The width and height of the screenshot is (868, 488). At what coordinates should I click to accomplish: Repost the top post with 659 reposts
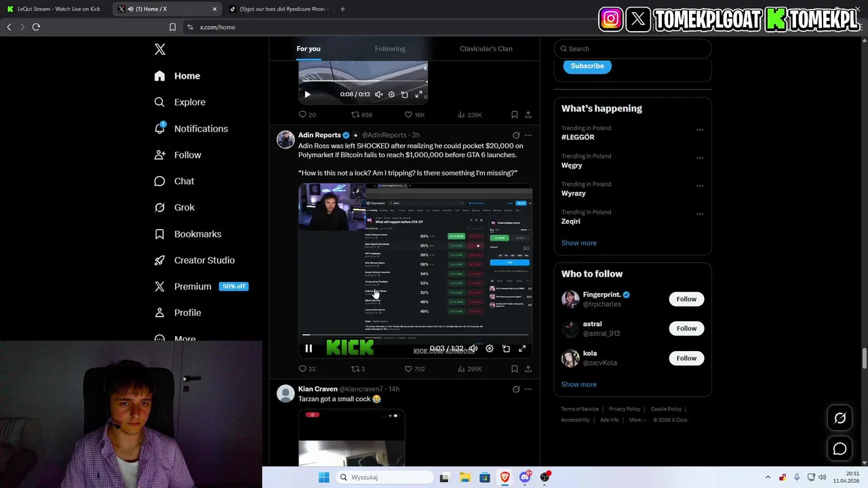(x=361, y=115)
